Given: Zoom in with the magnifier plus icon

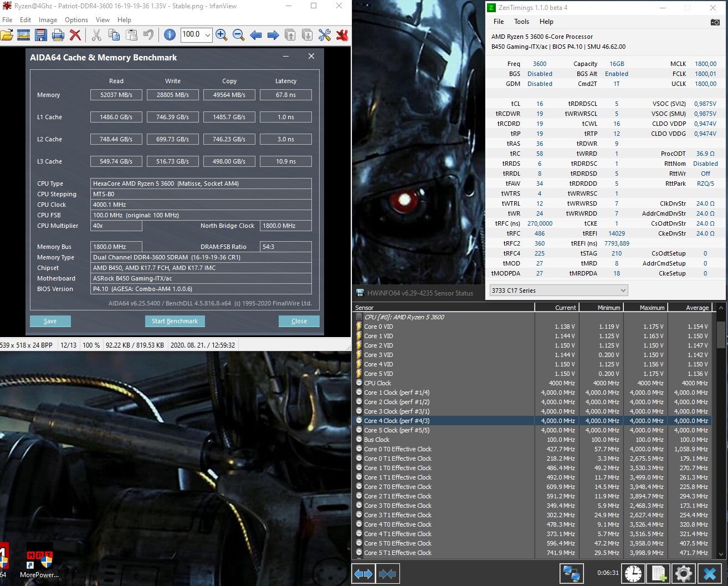Looking at the screenshot, I should (x=221, y=35).
